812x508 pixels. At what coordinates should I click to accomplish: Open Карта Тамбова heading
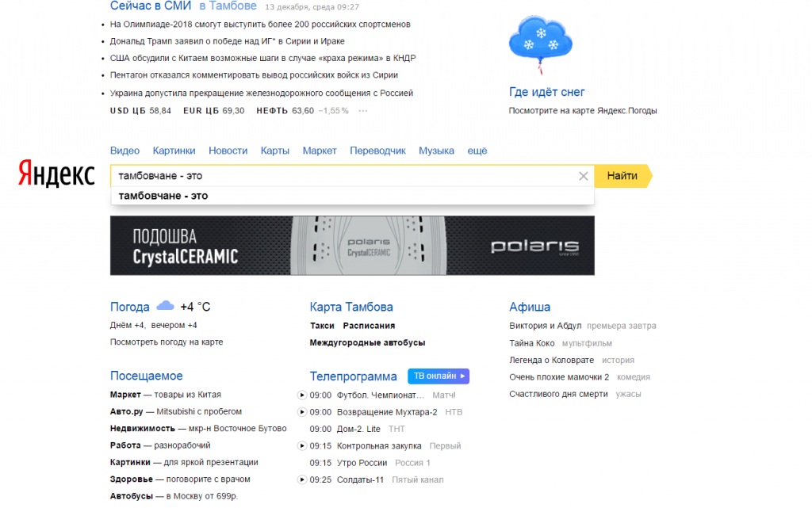pos(351,307)
